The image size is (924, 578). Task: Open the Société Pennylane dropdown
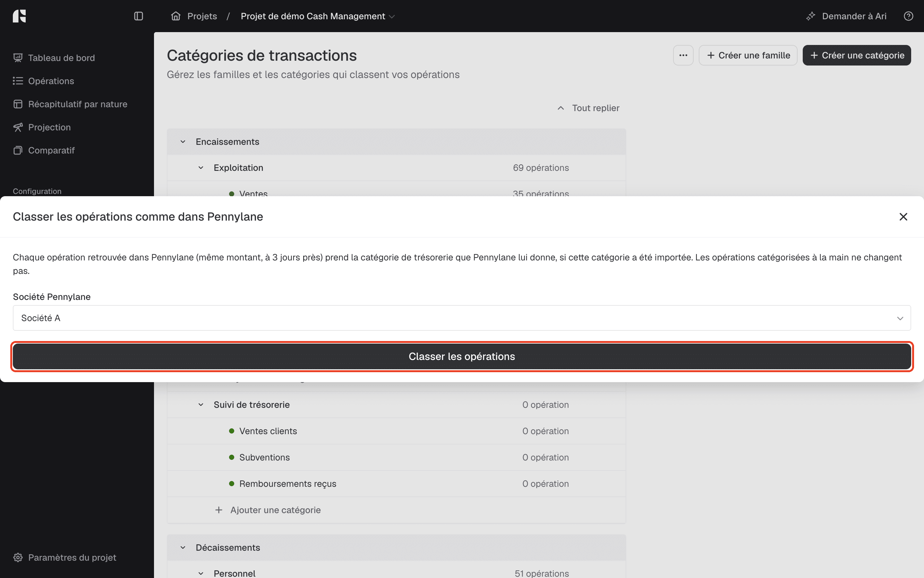(462, 318)
